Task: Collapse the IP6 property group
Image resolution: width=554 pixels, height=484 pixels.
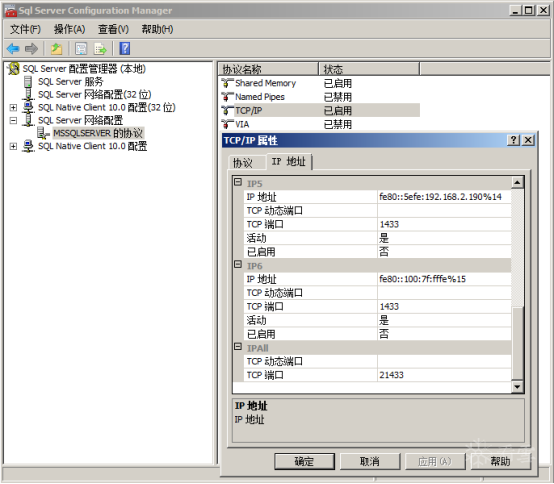Action: (238, 264)
